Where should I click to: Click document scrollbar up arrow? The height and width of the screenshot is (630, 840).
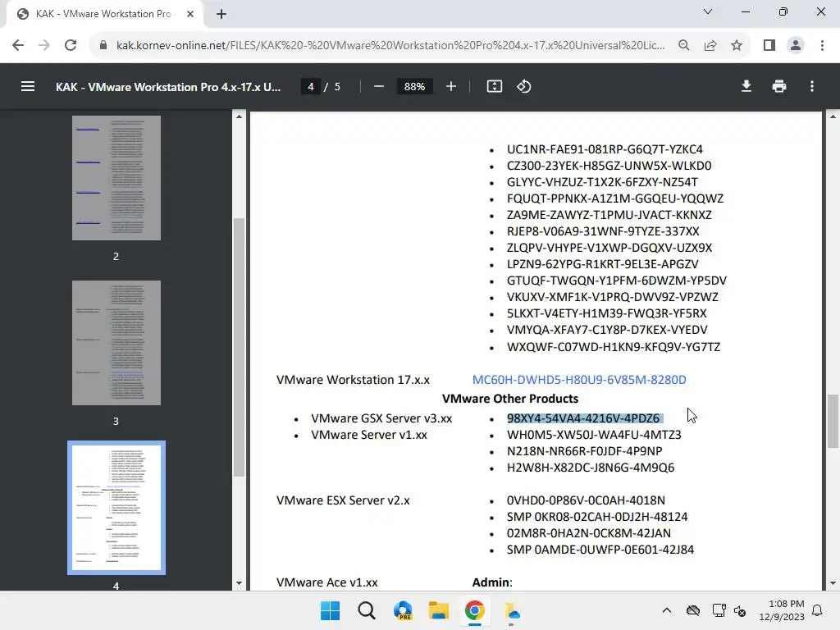coord(833,116)
